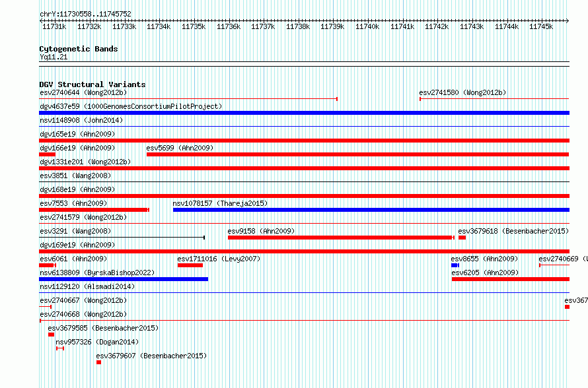
Task: Click the 11733k ruler tick label
Action: [x=124, y=26]
